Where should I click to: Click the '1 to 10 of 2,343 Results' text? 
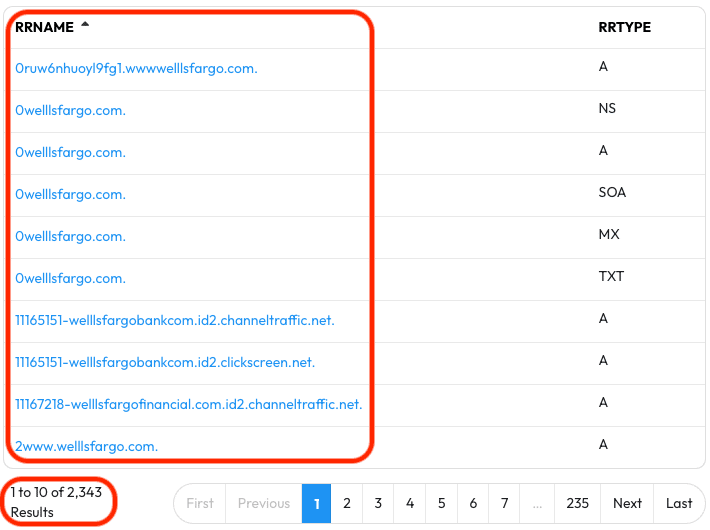coord(56,502)
